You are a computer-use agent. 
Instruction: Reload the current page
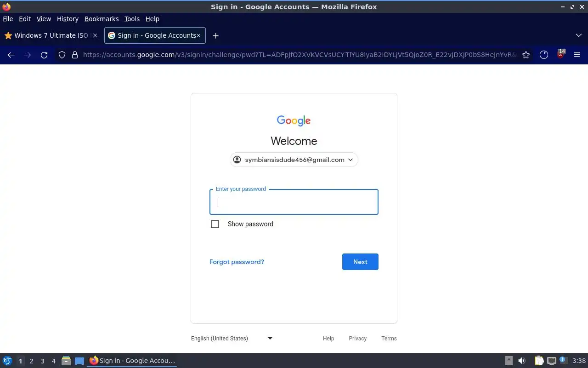tap(44, 55)
